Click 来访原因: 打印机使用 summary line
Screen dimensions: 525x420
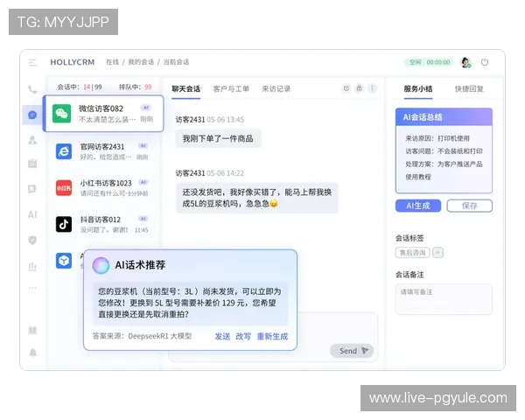click(437, 138)
